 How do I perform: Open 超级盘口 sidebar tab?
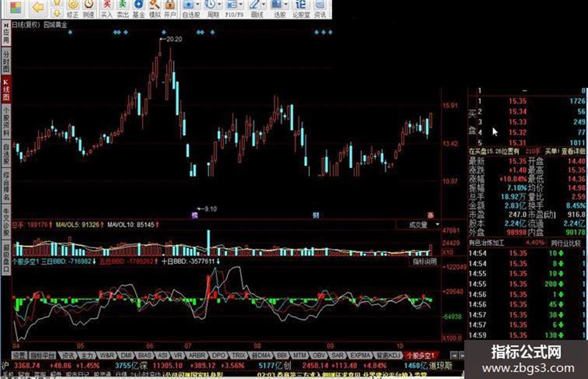point(6,257)
